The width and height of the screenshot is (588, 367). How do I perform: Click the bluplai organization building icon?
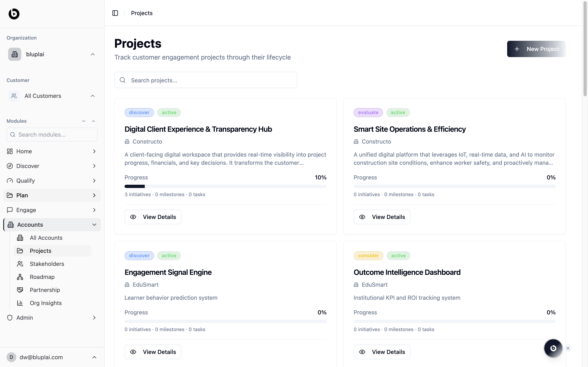coord(14,54)
